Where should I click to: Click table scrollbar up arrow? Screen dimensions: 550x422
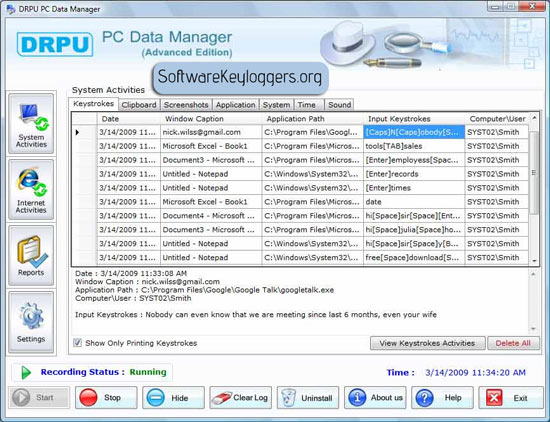click(534, 118)
